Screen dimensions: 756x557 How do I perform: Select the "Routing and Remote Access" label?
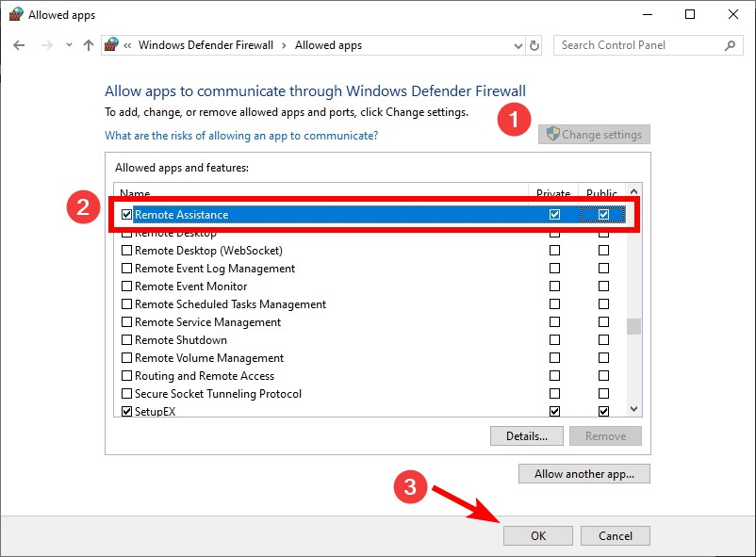[x=205, y=376]
